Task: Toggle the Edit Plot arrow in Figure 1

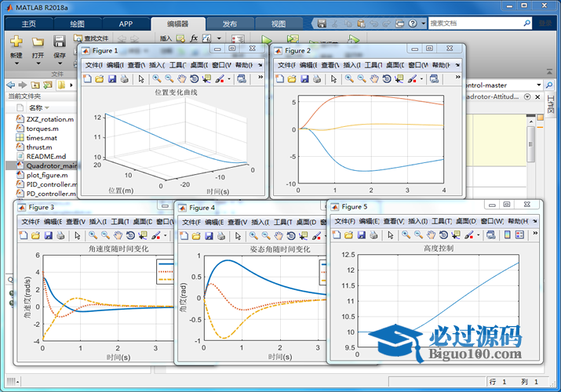Action: (141, 79)
